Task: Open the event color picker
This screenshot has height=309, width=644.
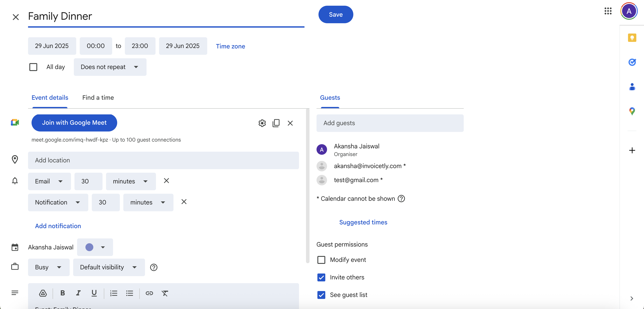Action: [95, 247]
